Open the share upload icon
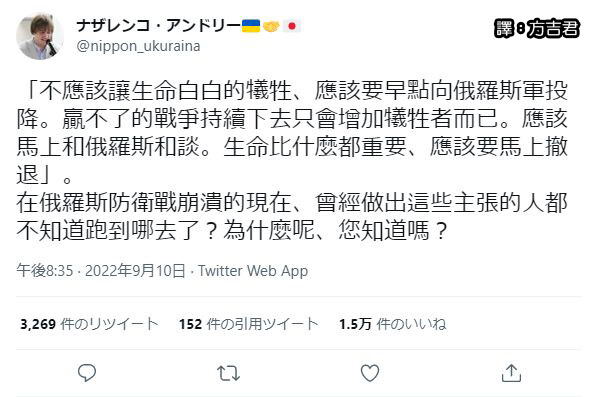The height and width of the screenshot is (397, 598). 511,373
